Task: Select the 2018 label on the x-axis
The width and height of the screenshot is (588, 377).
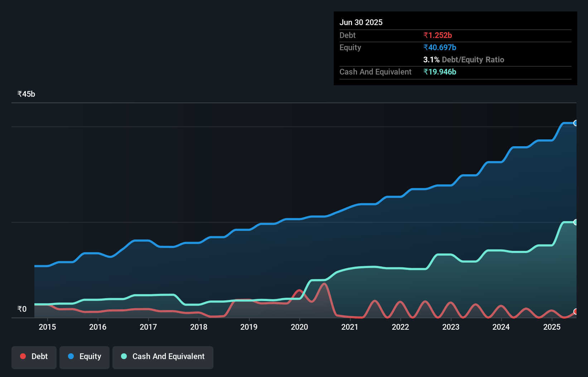Action: 199,327
